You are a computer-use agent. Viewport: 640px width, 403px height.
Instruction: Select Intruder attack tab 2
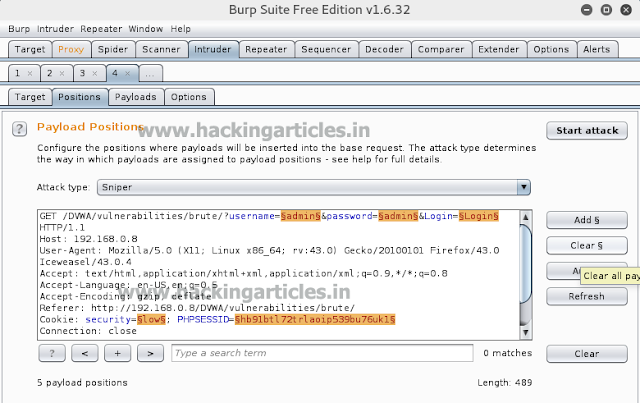click(x=50, y=73)
